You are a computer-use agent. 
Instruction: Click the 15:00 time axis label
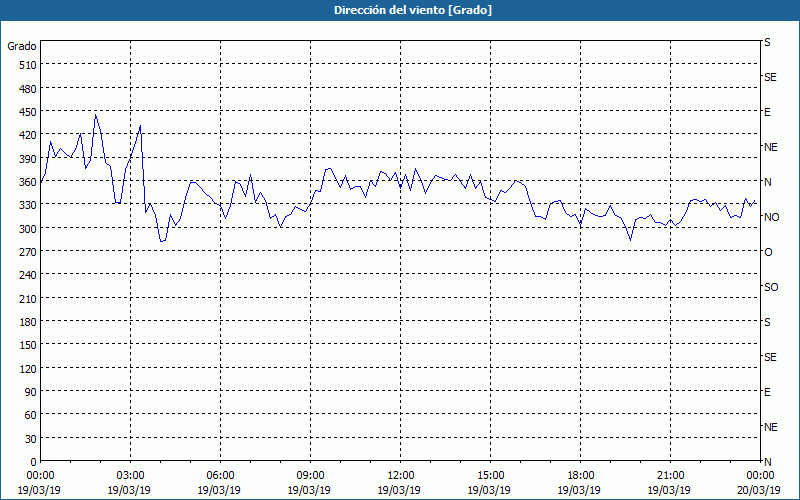(x=490, y=476)
